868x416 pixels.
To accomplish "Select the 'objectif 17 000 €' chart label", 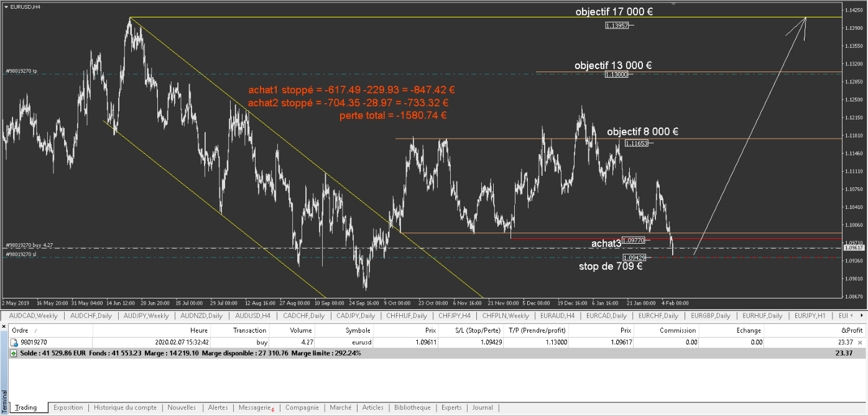I will (x=614, y=12).
